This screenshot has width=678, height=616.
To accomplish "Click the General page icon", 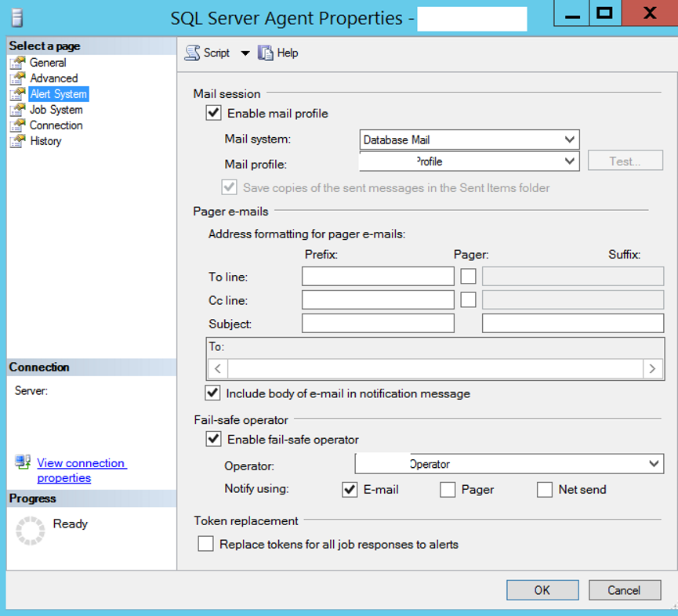I will click(x=18, y=63).
